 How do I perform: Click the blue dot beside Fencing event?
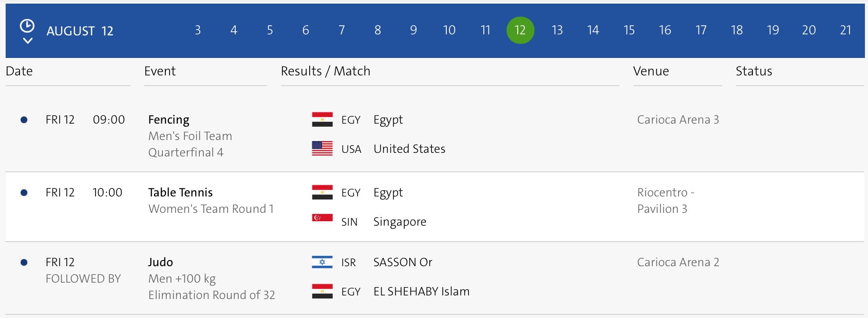24,120
